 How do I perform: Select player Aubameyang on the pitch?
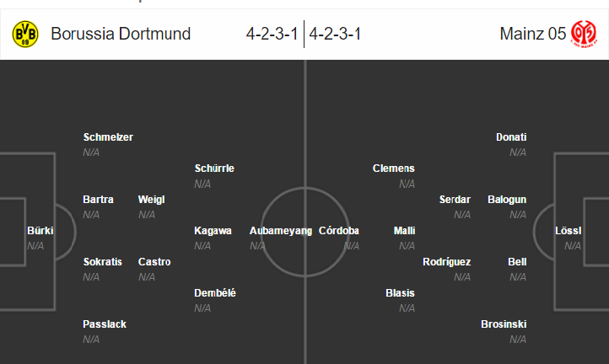[280, 231]
